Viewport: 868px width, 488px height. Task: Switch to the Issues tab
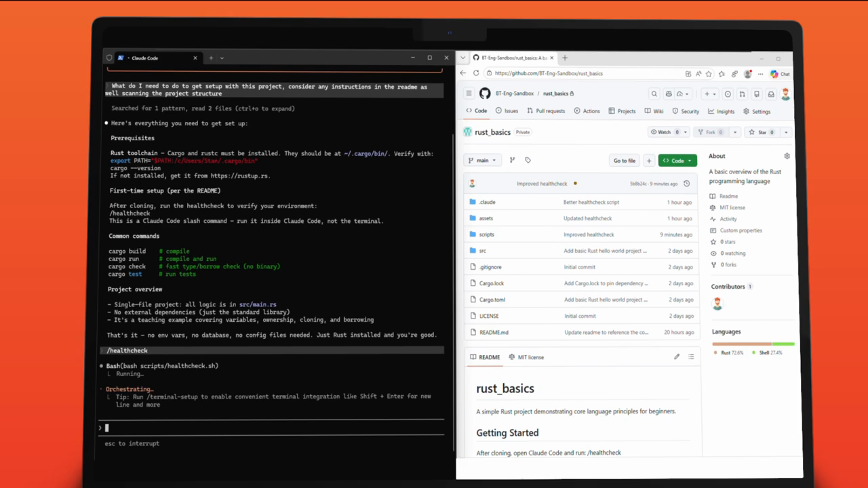coord(507,111)
